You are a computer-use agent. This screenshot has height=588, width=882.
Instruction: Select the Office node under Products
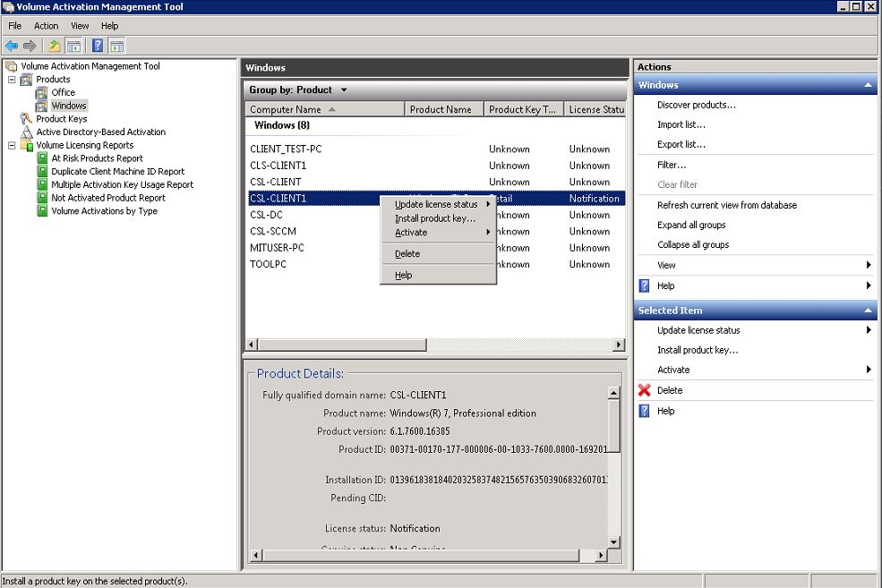(x=65, y=92)
